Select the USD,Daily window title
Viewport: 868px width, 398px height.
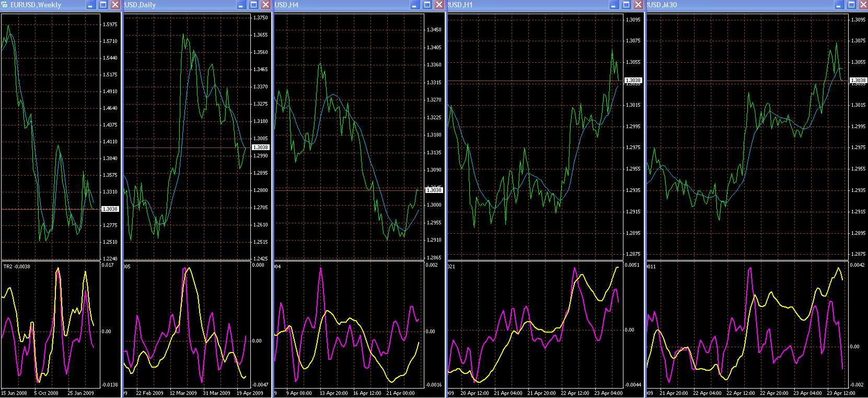tap(140, 5)
